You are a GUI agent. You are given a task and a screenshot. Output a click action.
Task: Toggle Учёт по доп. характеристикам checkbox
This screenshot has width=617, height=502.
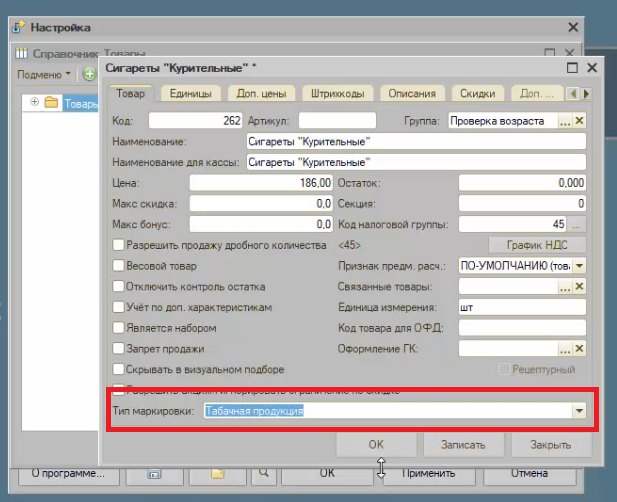pyautogui.click(x=118, y=307)
